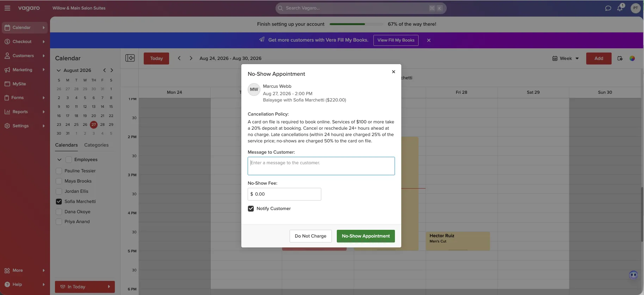This screenshot has height=295, width=644.
Task: Click the account setup progress bar
Action: (356, 24)
